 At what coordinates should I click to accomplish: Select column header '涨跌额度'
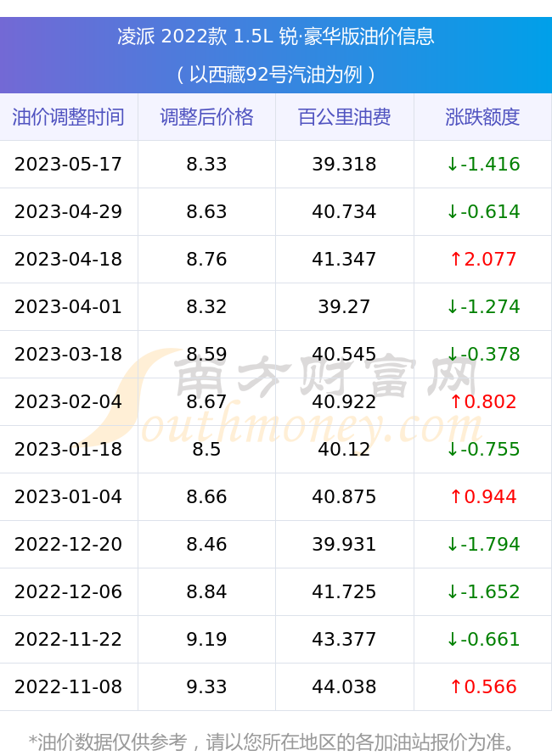(x=482, y=117)
